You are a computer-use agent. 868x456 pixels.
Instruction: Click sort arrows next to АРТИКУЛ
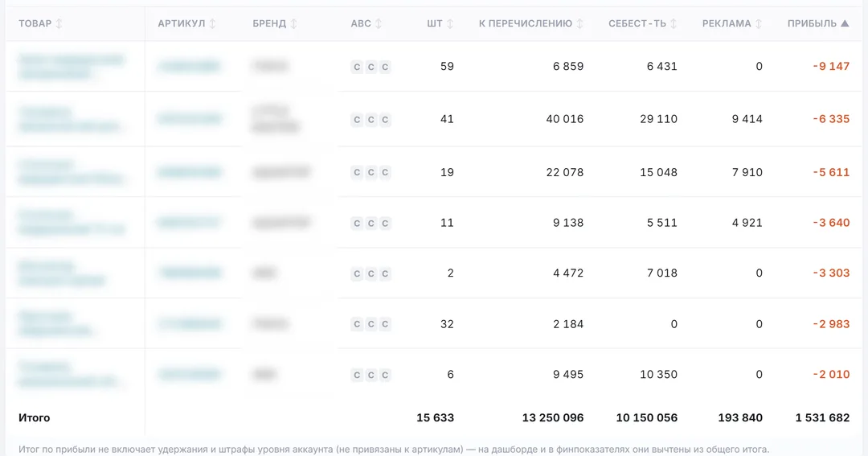[x=212, y=24]
